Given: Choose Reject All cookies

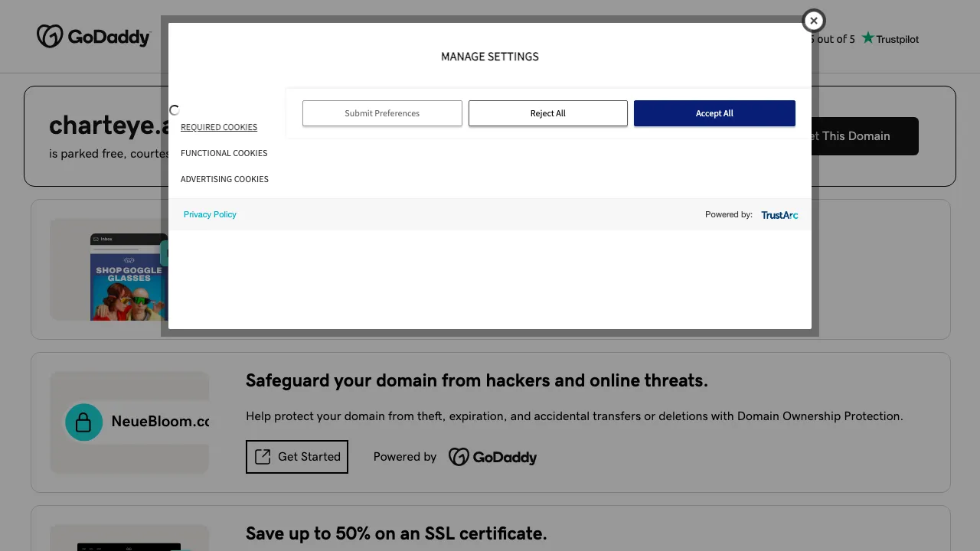Looking at the screenshot, I should [x=547, y=113].
